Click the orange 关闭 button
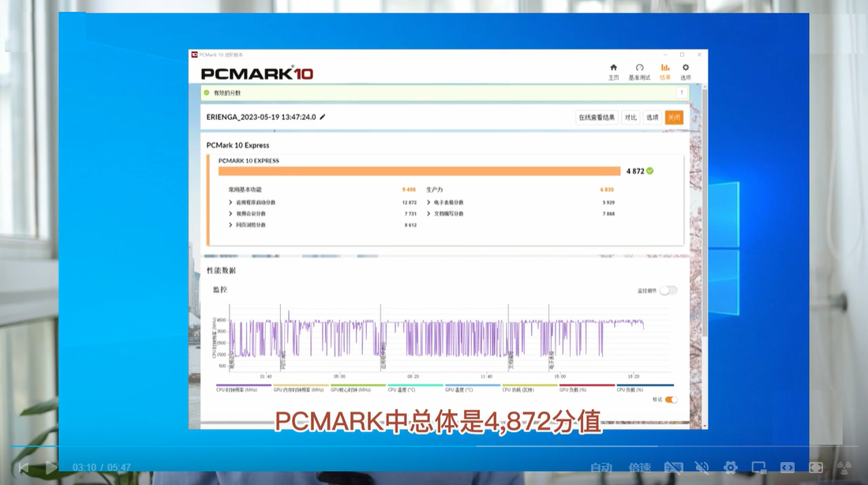This screenshot has height=485, width=868. click(674, 118)
